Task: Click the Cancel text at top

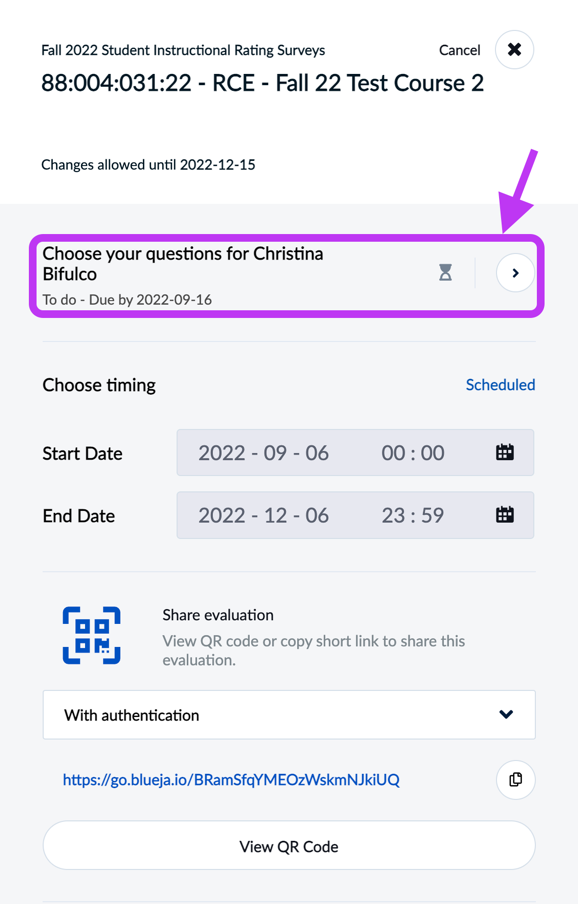Action: click(x=459, y=50)
